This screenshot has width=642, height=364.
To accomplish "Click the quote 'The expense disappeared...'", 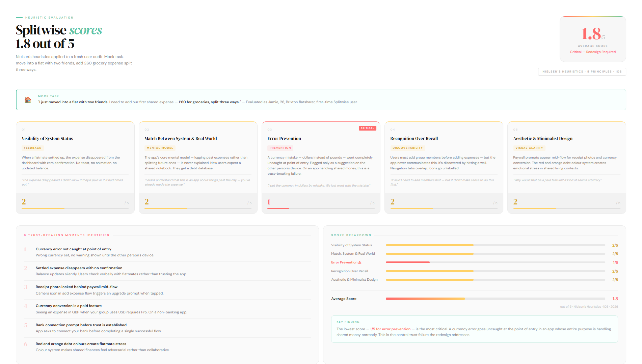I will 73,182.
